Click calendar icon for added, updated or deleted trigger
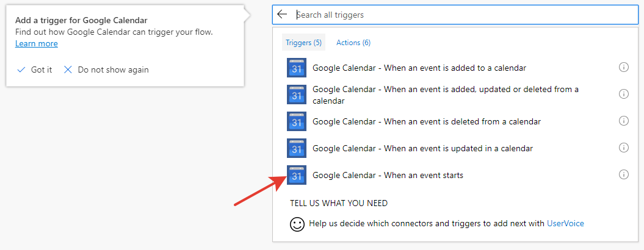The image size is (644, 250). click(296, 95)
